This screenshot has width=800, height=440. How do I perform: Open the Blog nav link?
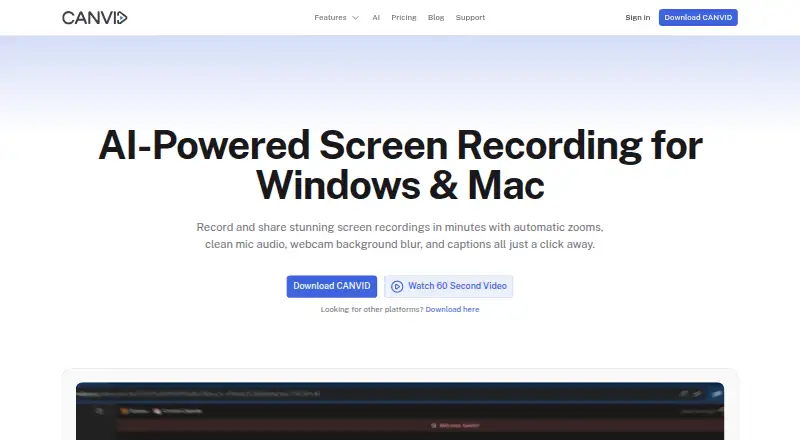pos(436,17)
